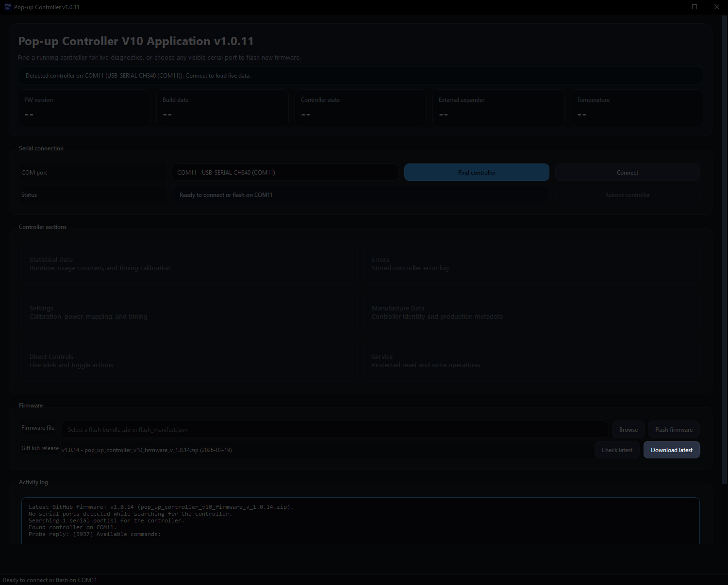The height and width of the screenshot is (585, 728).
Task: Open the COM port selection dropdown
Action: pos(284,172)
